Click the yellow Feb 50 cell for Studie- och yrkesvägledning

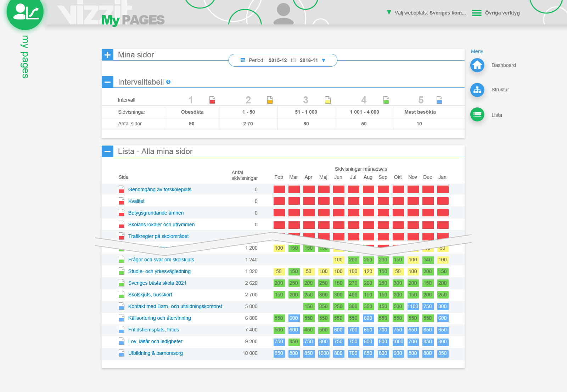[279, 271]
